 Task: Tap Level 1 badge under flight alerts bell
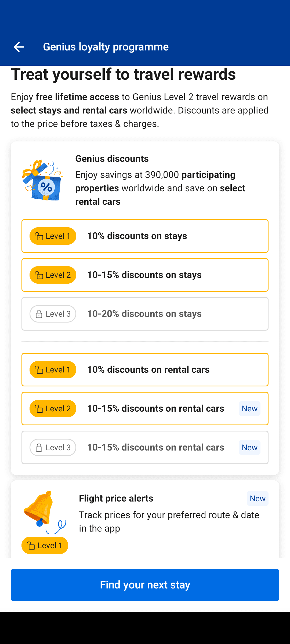tap(45, 546)
